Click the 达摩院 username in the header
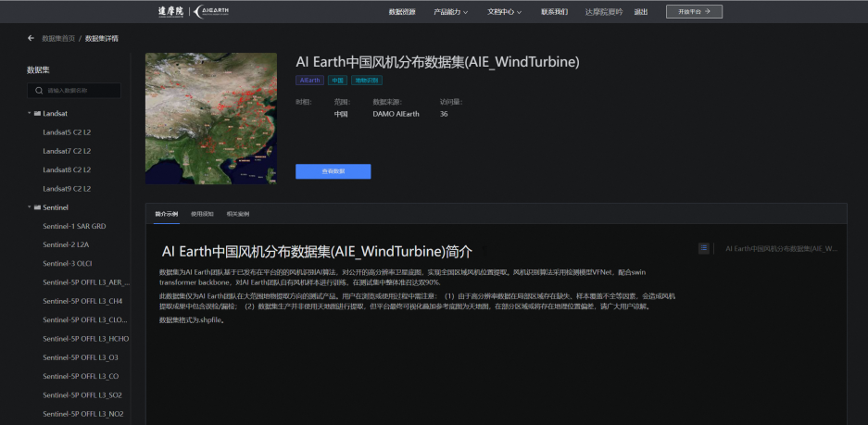 (603, 12)
